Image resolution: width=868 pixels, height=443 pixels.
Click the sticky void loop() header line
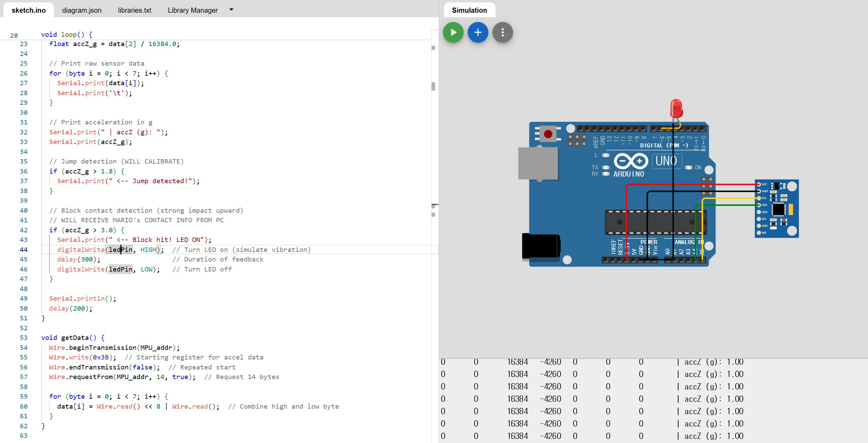pyautogui.click(x=67, y=35)
